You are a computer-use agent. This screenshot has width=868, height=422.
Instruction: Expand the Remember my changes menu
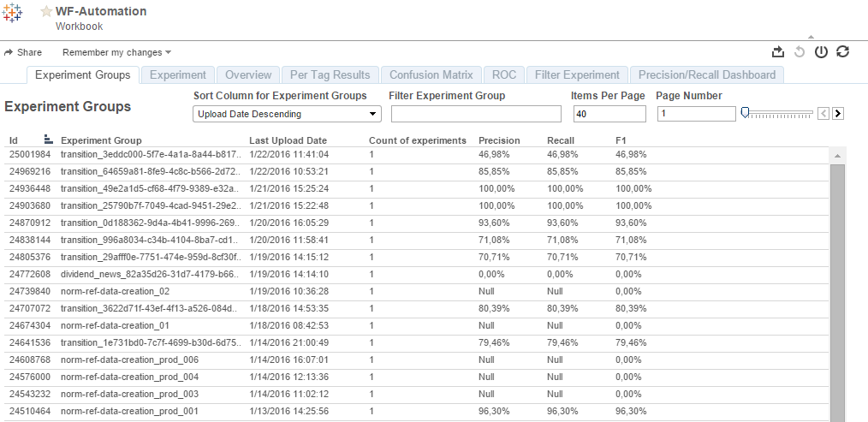click(116, 52)
